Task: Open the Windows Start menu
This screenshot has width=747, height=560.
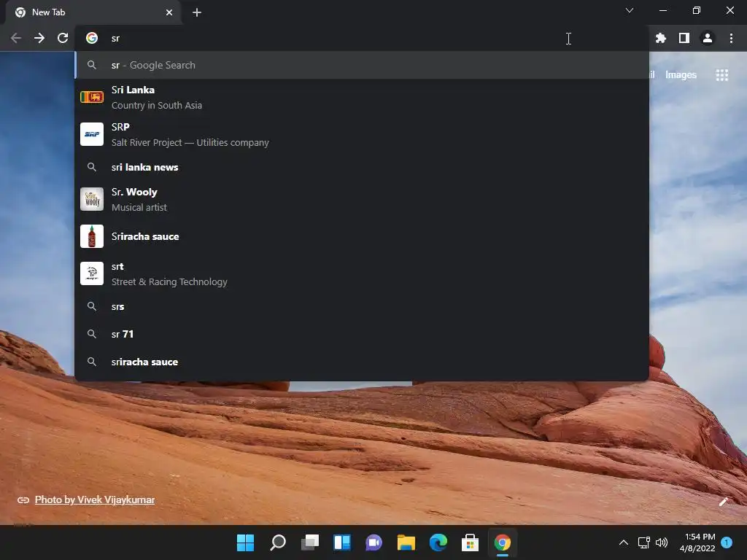Action: click(x=245, y=542)
